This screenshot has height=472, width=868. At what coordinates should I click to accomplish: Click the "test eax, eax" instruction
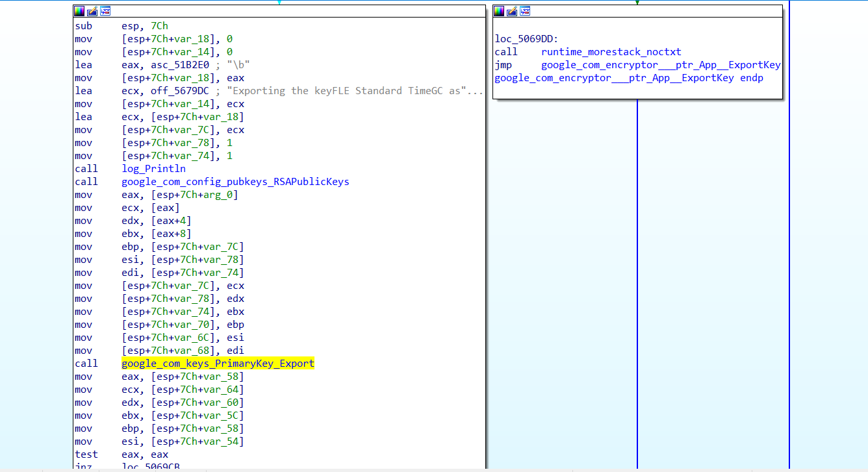(x=121, y=454)
